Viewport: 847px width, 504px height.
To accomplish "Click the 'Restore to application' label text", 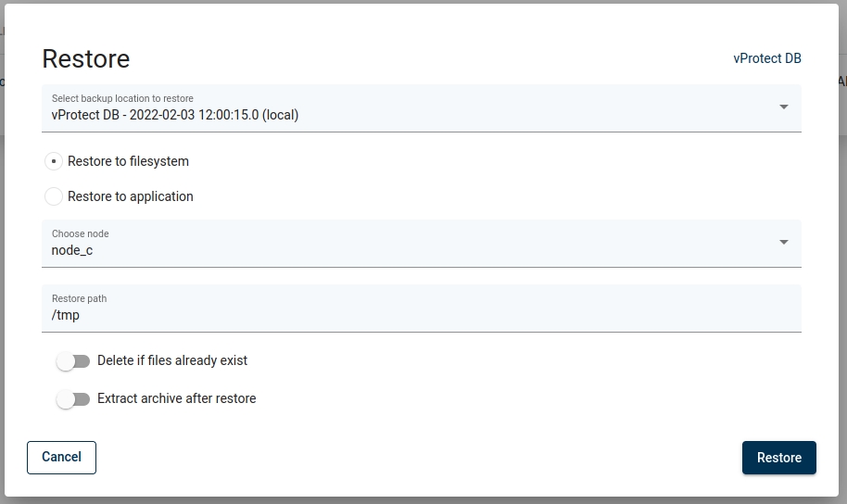I will [x=131, y=196].
